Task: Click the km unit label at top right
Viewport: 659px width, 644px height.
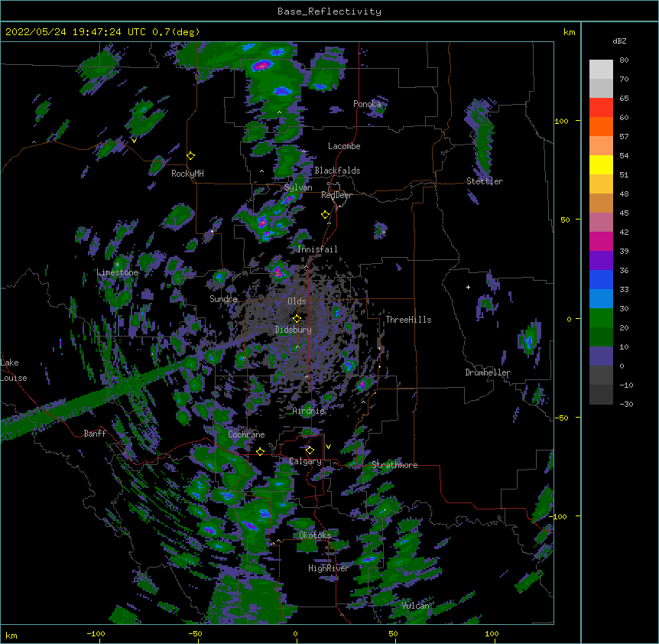Action: tap(569, 32)
